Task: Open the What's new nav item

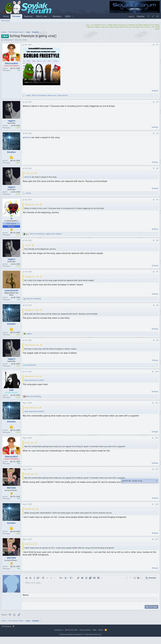Action: pyautogui.click(x=42, y=16)
